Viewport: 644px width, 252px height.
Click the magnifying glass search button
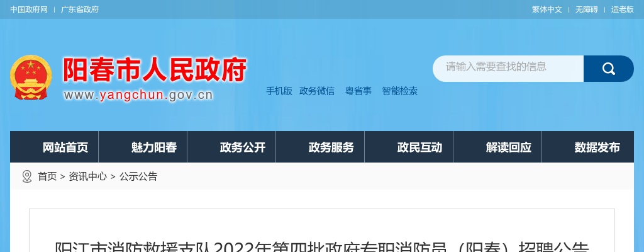(608, 68)
